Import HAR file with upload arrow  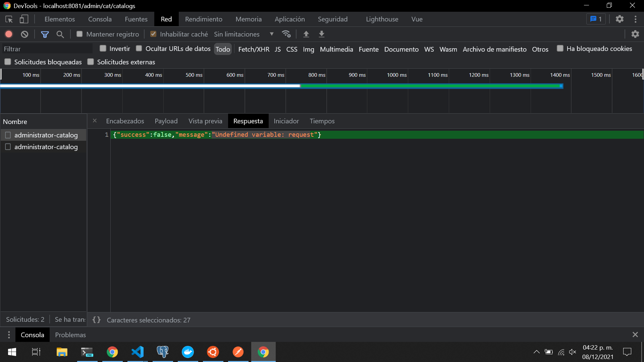pyautogui.click(x=306, y=34)
